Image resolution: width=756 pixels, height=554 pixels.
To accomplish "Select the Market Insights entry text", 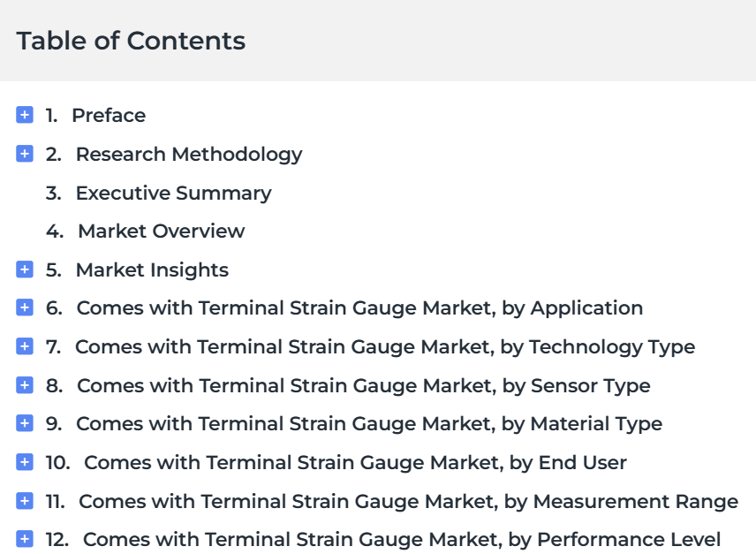I will click(153, 270).
